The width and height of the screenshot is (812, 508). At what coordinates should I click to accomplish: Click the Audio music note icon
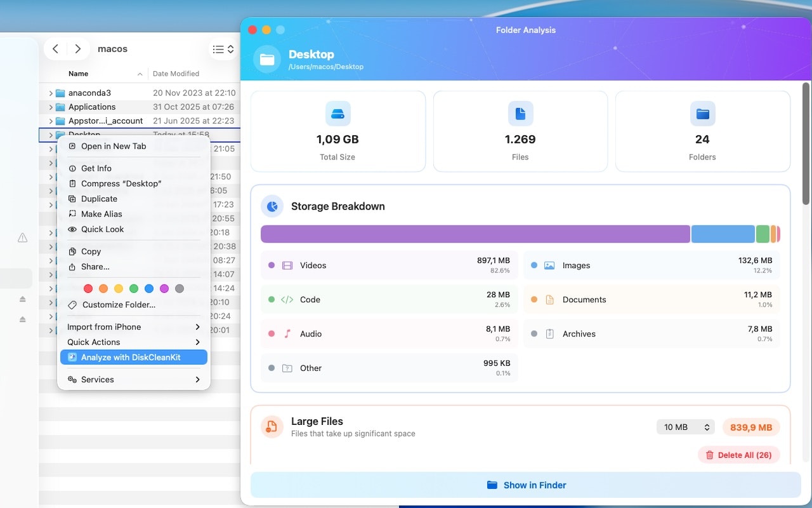pos(287,334)
